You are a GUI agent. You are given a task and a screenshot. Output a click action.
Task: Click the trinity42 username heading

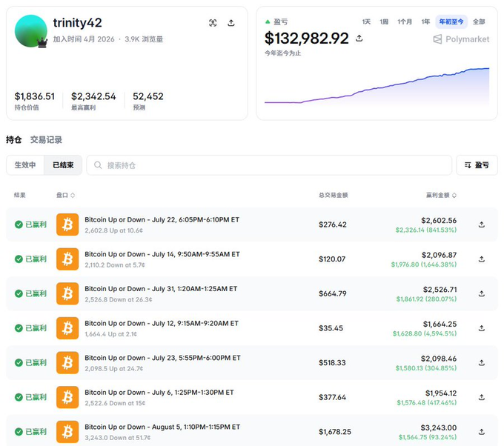pyautogui.click(x=78, y=23)
